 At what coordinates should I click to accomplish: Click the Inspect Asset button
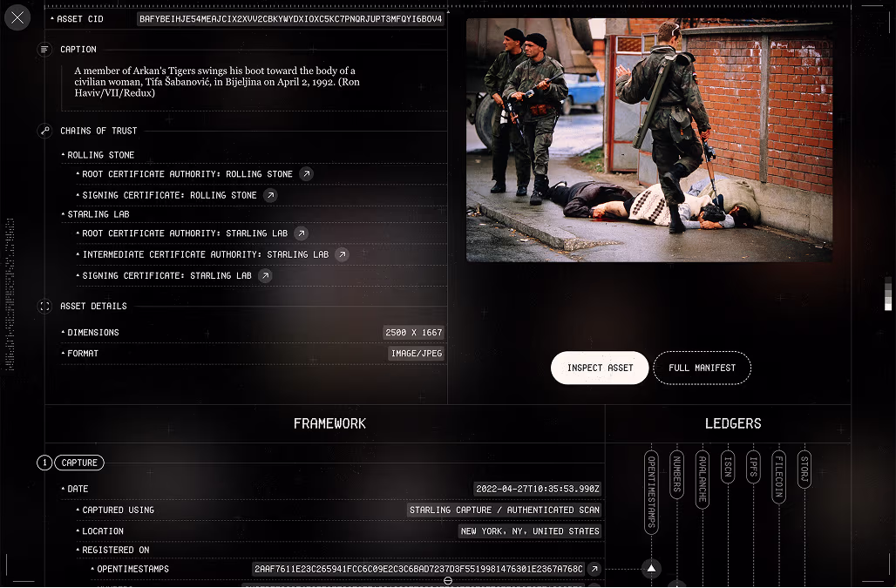tap(600, 368)
